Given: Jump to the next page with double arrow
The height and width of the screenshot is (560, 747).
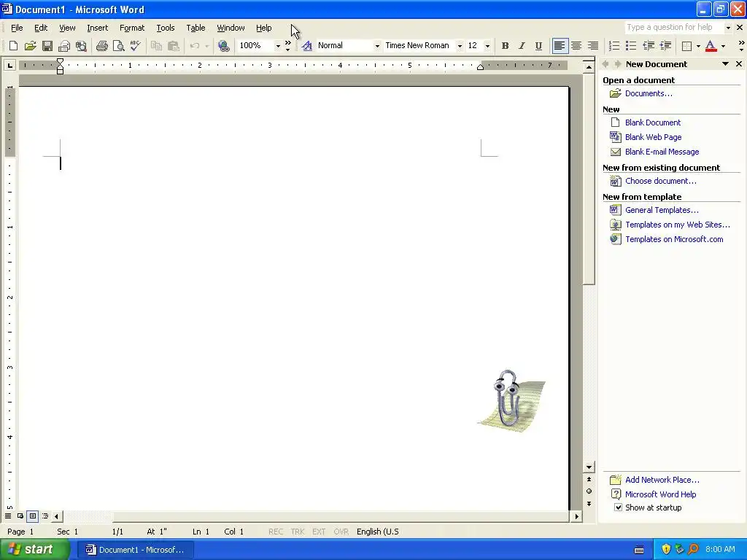Looking at the screenshot, I should click(x=589, y=503).
